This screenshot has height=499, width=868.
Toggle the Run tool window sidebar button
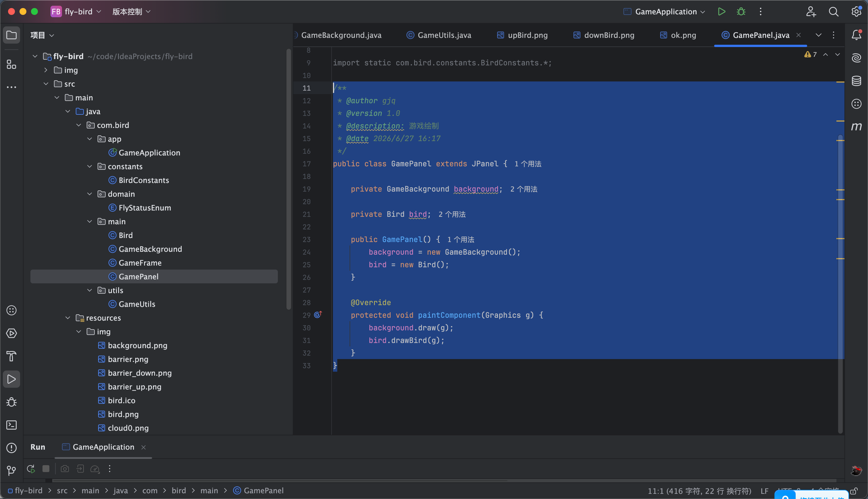pyautogui.click(x=11, y=379)
